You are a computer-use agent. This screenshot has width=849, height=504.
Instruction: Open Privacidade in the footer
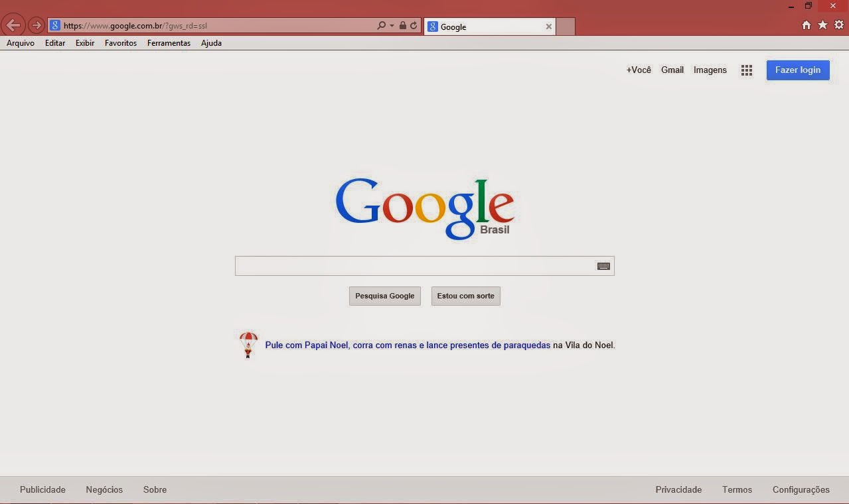pos(678,489)
